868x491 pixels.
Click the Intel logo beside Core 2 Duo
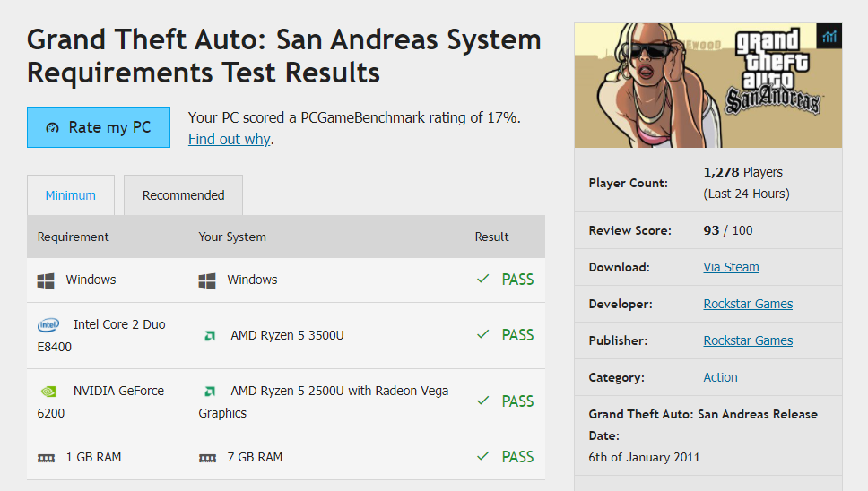pyautogui.click(x=48, y=325)
